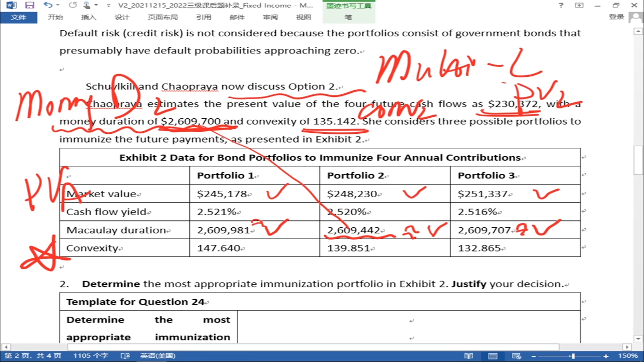
Task: Click the proofing check icon in status bar
Action: [x=125, y=356]
